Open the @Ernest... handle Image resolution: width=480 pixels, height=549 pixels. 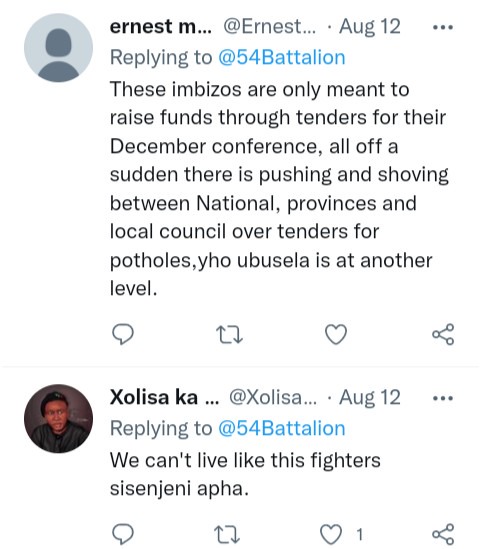point(269,27)
